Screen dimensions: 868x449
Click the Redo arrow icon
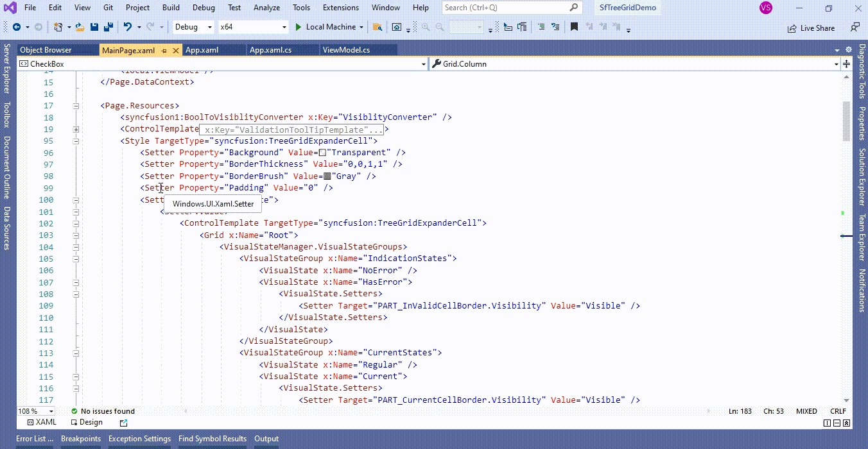[150, 27]
